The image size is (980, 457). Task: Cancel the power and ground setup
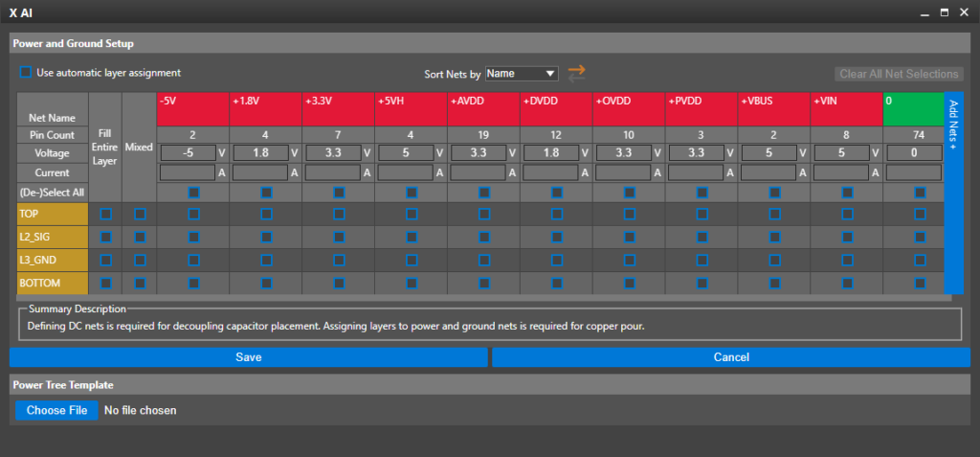tap(731, 357)
